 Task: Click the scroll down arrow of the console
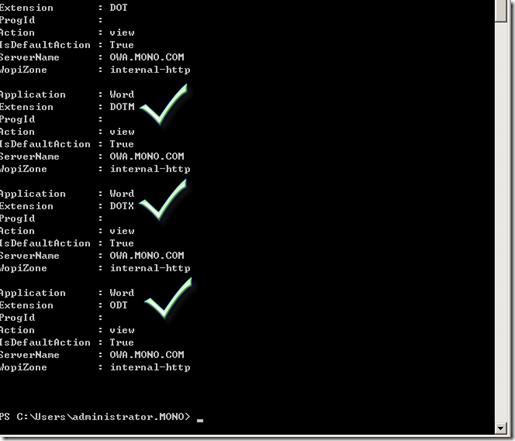500,428
